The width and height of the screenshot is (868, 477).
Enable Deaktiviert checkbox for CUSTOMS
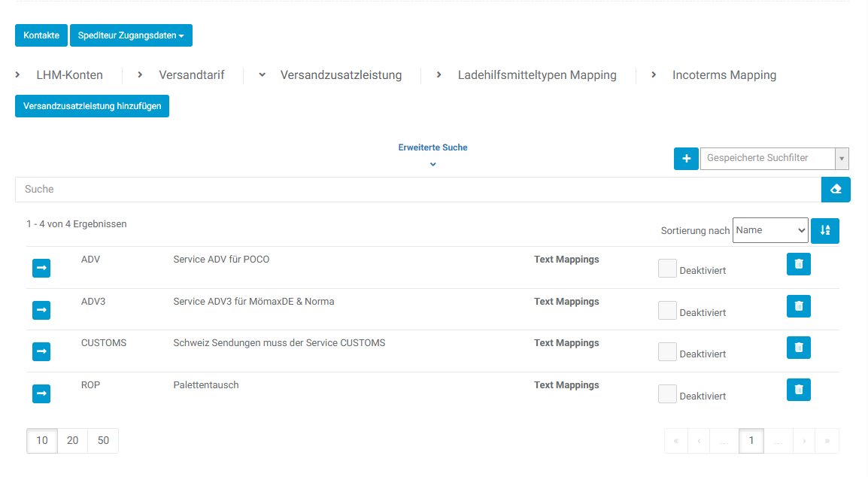667,352
